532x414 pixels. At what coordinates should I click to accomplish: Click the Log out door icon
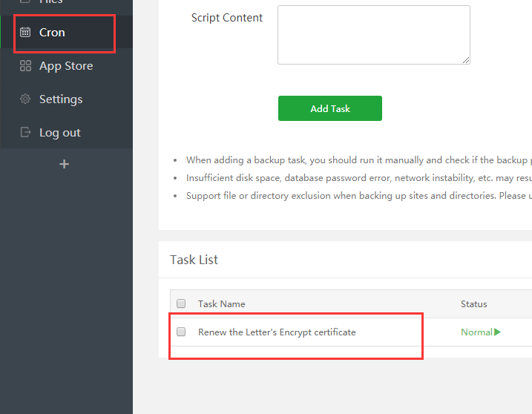click(25, 133)
